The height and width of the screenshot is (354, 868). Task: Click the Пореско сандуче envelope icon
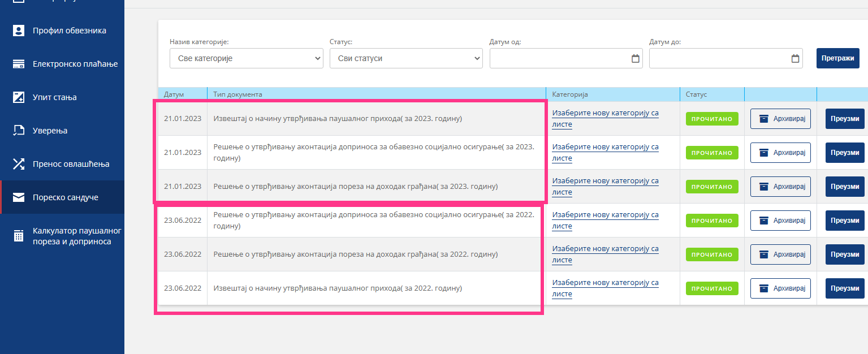[19, 197]
